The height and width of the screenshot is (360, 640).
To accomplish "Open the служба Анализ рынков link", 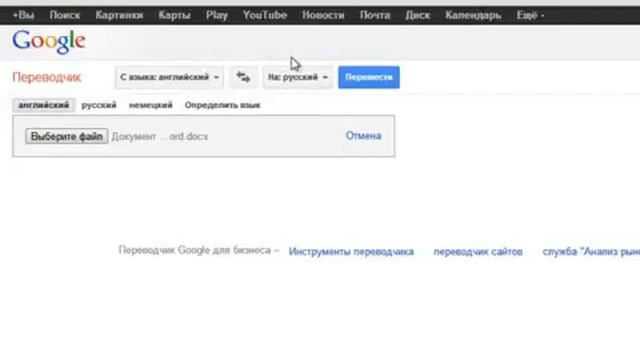I will click(591, 251).
